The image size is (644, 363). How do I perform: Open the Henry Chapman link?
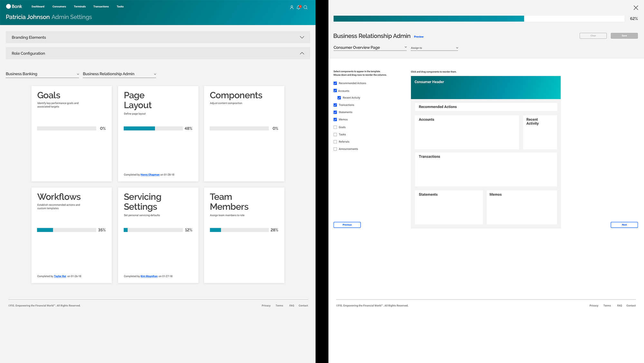pos(150,175)
